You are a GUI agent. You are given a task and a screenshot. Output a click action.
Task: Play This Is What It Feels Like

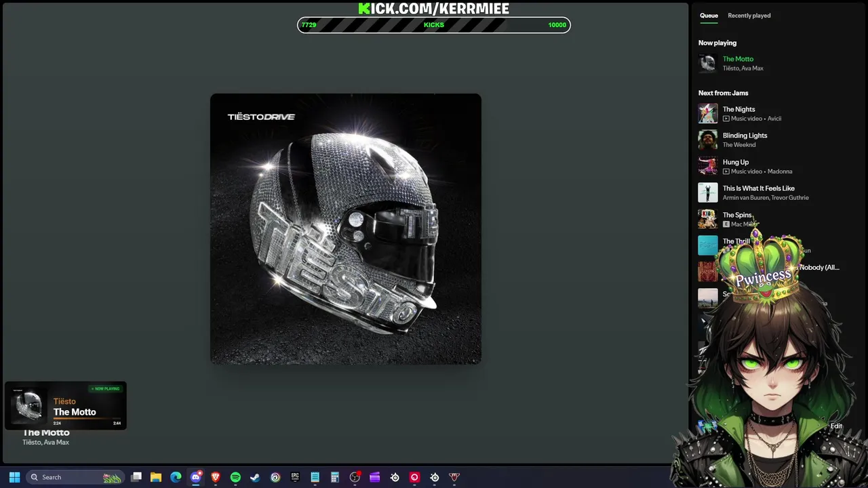pyautogui.click(x=759, y=188)
